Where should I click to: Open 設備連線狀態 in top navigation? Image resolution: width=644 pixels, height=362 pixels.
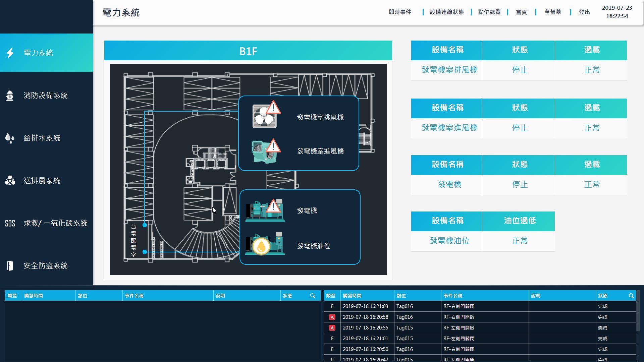pyautogui.click(x=447, y=12)
